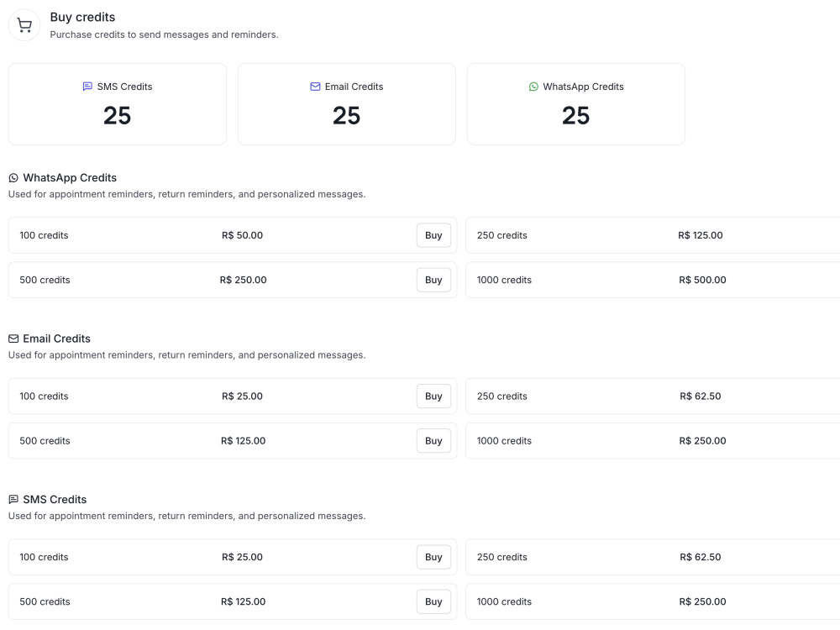
Task: Buy 500 WhatsApp credits for R$ 250.00
Action: pos(433,280)
